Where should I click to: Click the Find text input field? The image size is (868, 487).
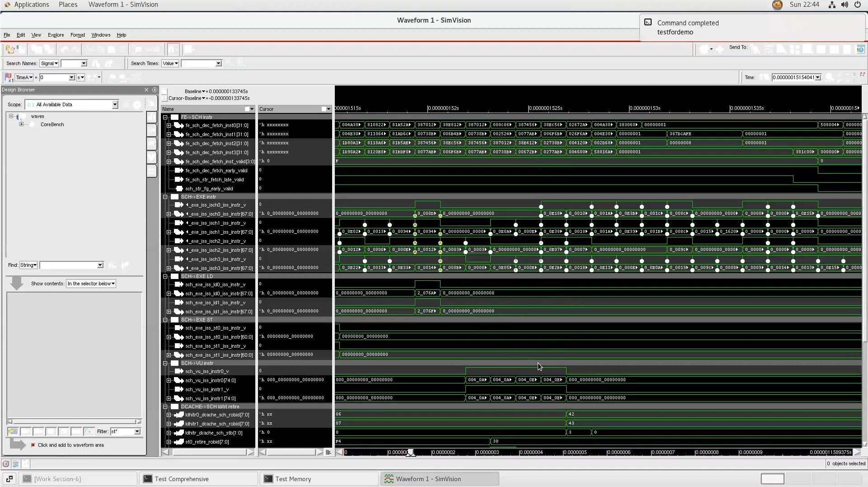coord(69,265)
